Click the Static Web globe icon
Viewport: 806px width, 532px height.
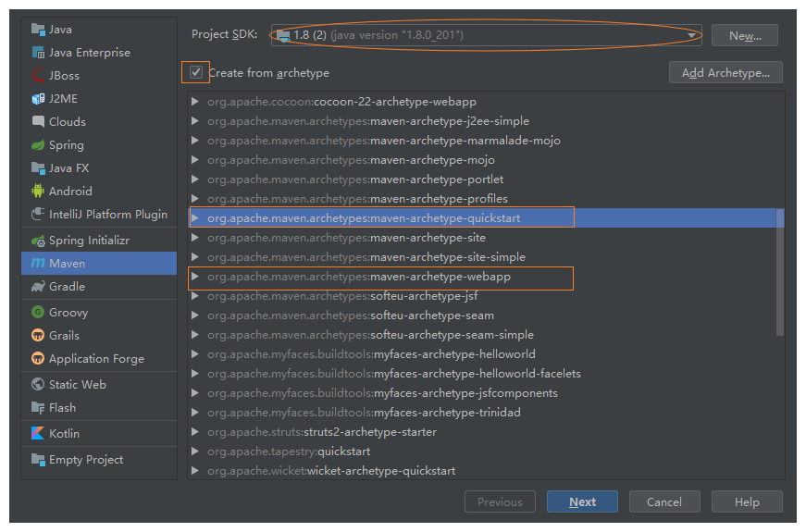38,384
